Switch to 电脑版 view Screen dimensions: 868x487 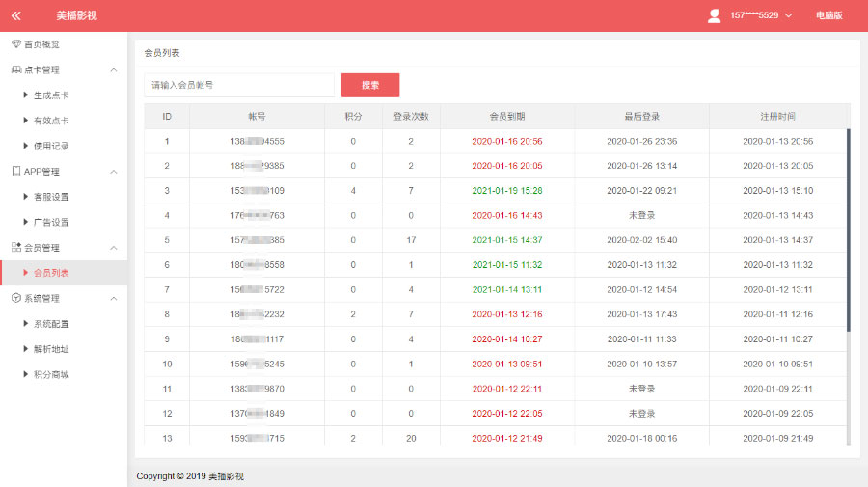(x=828, y=15)
